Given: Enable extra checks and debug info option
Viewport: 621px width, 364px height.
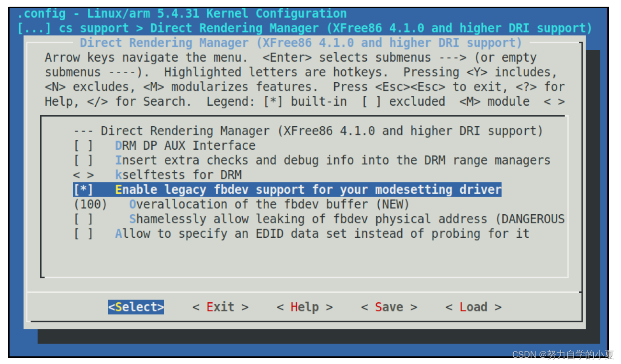Looking at the screenshot, I should (x=83, y=160).
